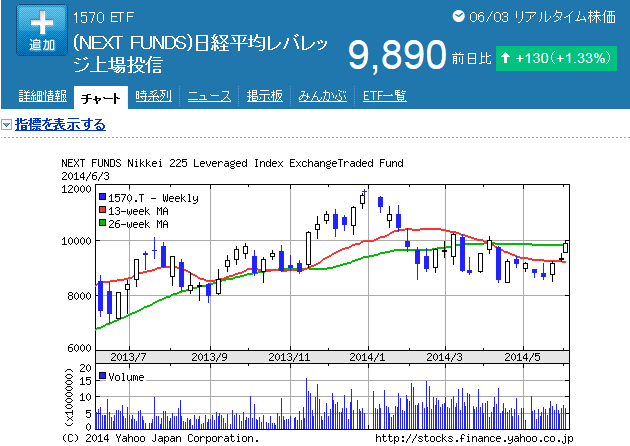The width and height of the screenshot is (630, 446).
Task: Switch to the 時系列 tab
Action: click(153, 96)
